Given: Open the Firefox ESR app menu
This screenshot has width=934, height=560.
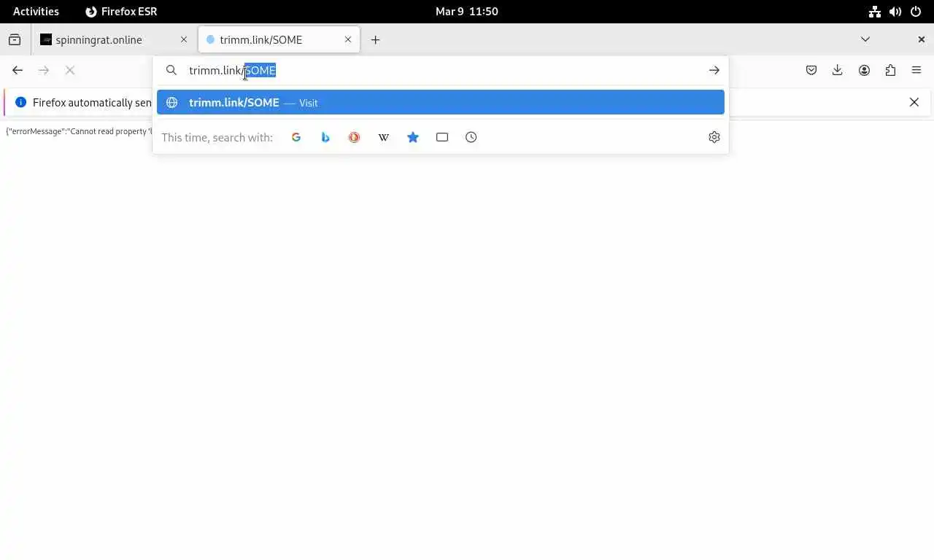Looking at the screenshot, I should 121,11.
